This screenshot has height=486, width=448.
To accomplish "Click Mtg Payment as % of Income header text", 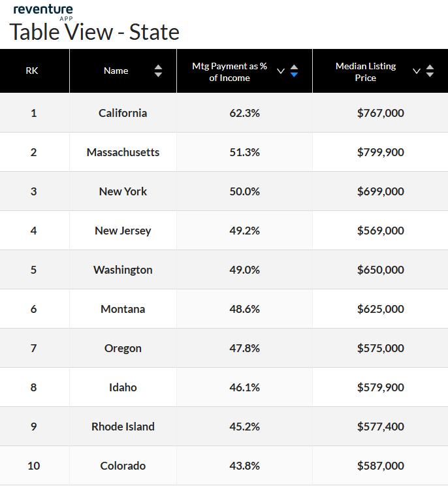I will coord(229,72).
